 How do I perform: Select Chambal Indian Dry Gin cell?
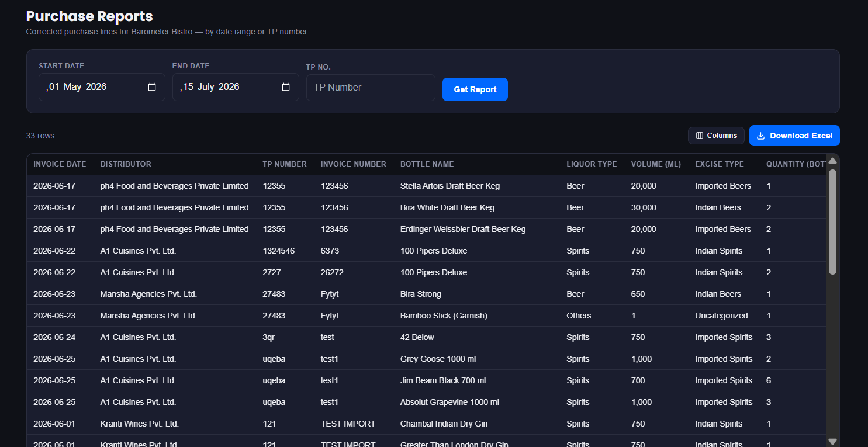pos(444,424)
